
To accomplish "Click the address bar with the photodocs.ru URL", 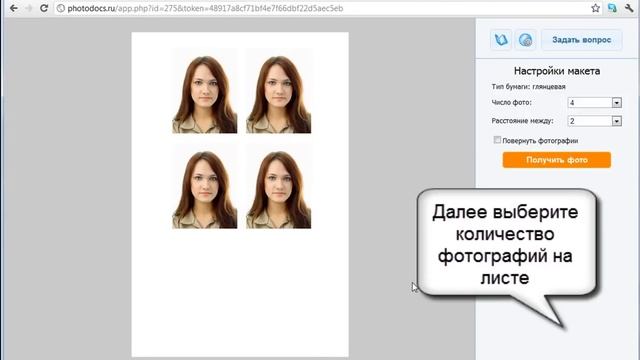I will (328, 8).
